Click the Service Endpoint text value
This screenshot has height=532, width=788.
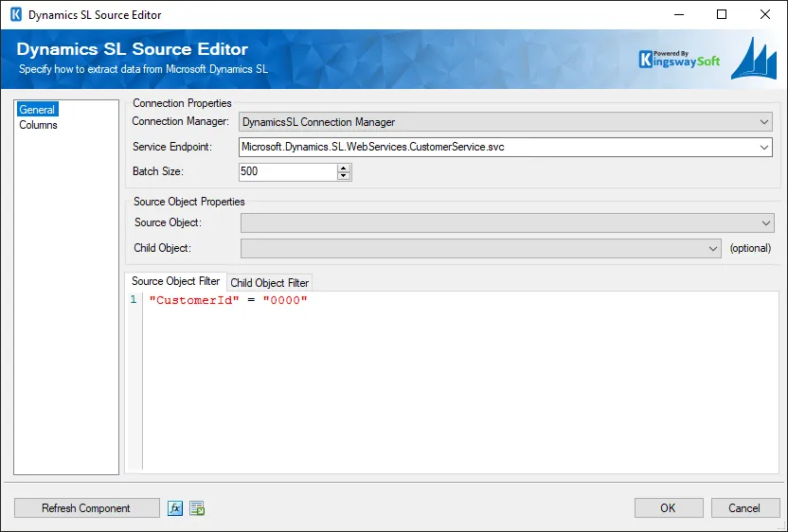373,147
